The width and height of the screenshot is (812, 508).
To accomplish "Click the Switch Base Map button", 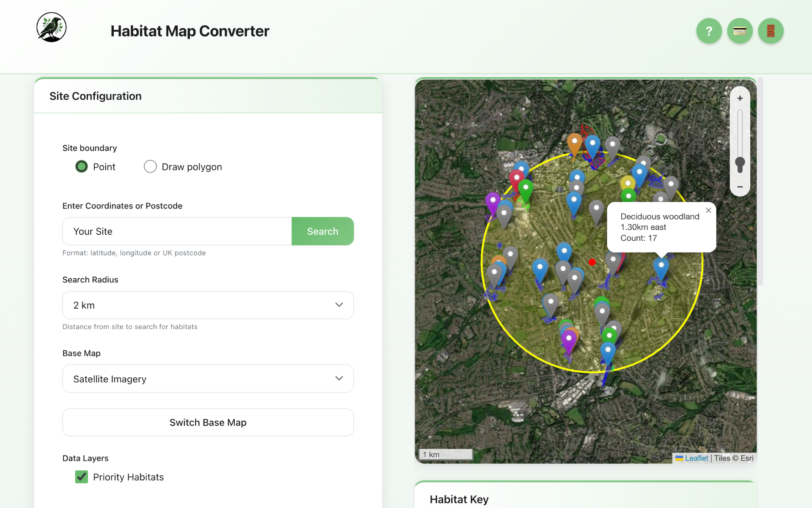I will [208, 422].
